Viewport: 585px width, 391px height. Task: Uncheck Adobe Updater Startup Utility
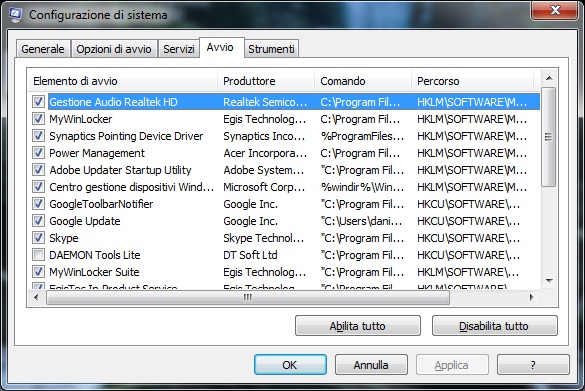click(x=38, y=170)
